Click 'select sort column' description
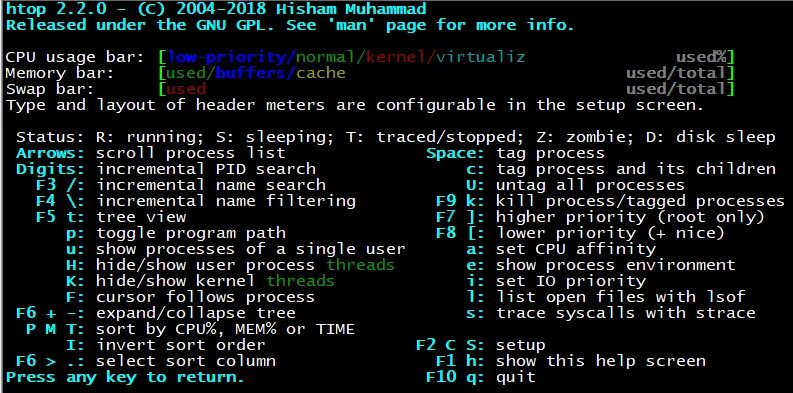The image size is (793, 393). [x=186, y=361]
